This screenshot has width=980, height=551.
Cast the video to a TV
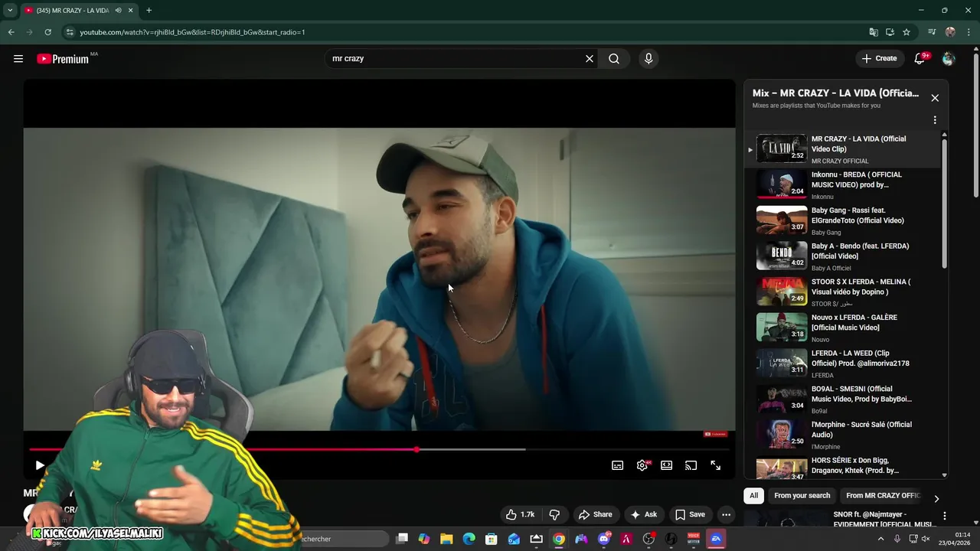click(691, 465)
